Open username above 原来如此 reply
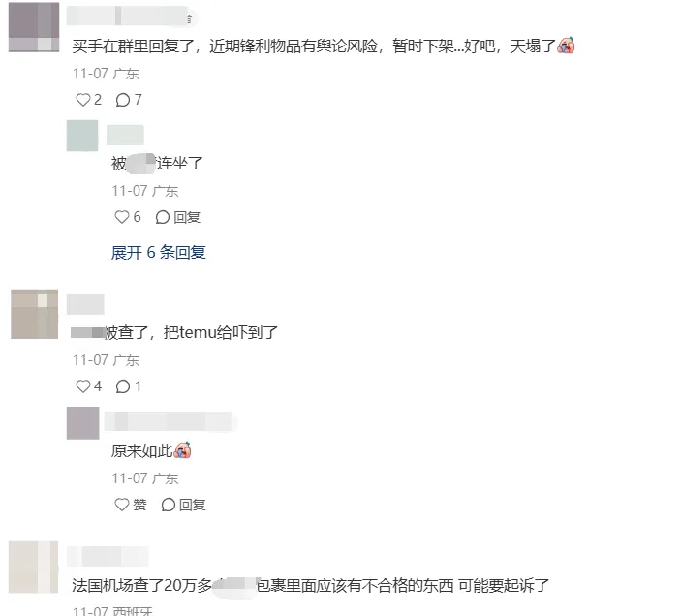 [x=170, y=421]
